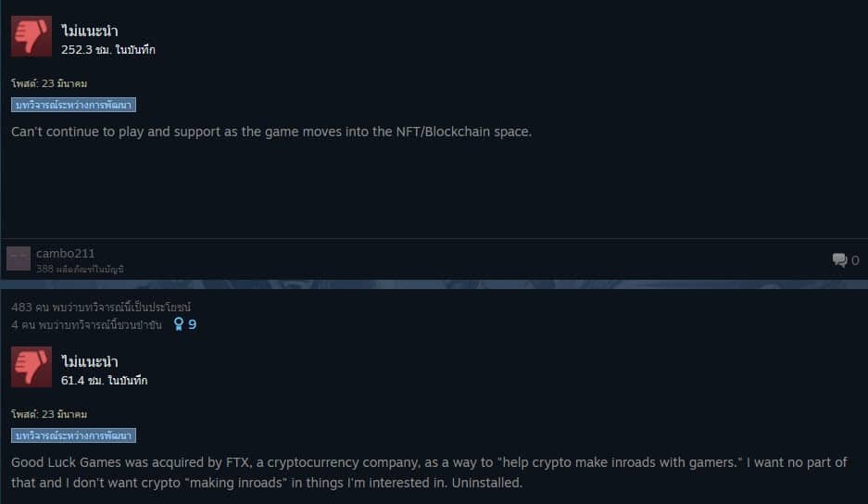Click cambo211's 388 products in account text
This screenshot has width=868, height=504.
click(80, 269)
